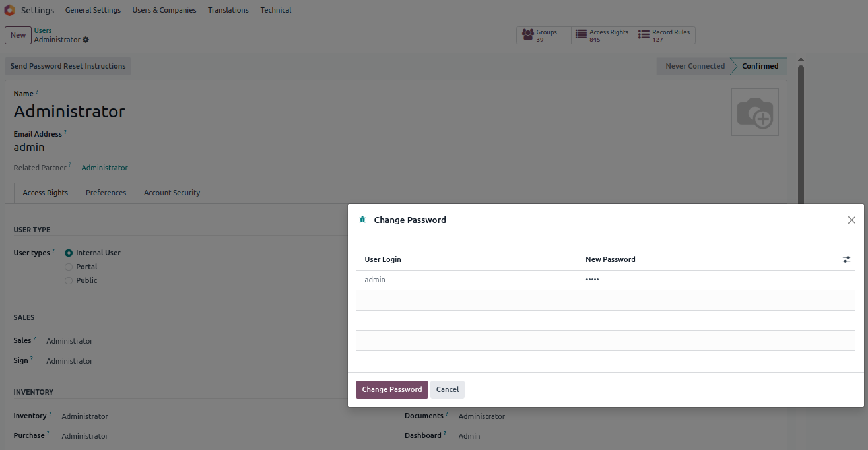Click the debug bug icon in dialog

tap(362, 220)
